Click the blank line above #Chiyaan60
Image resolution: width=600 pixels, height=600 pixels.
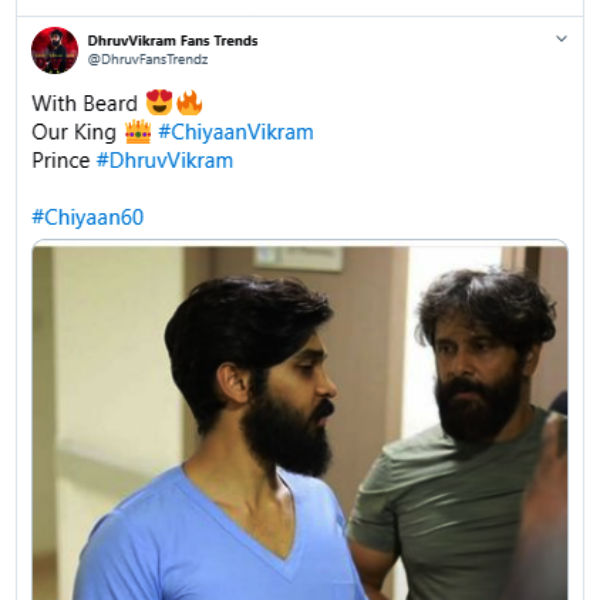[300, 189]
